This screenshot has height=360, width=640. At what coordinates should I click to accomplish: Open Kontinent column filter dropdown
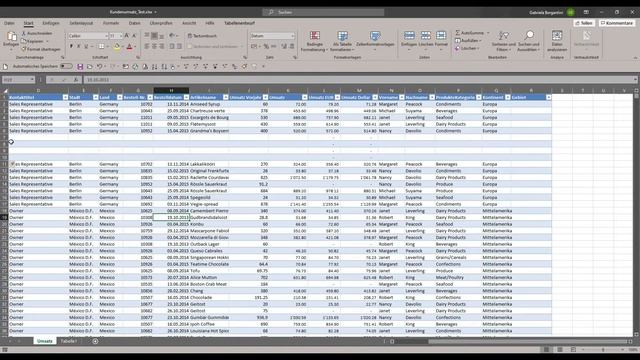point(507,97)
